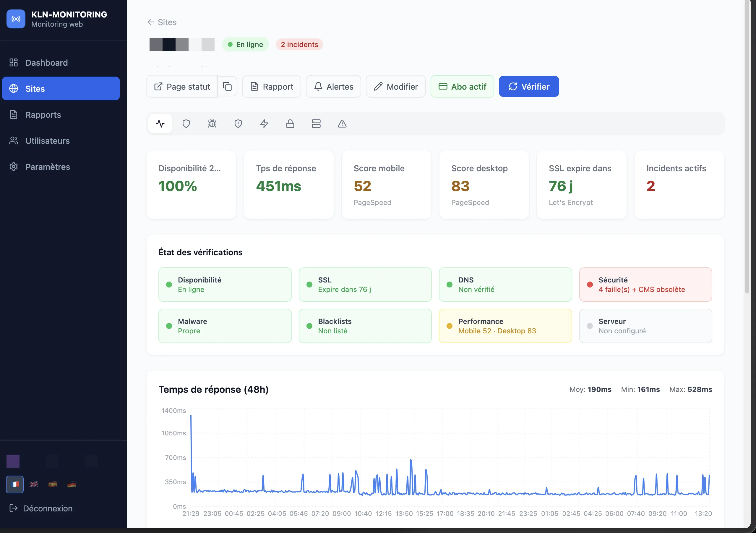Click the Disponibilité En ligne check tile
This screenshot has height=533, width=756.
(x=225, y=285)
